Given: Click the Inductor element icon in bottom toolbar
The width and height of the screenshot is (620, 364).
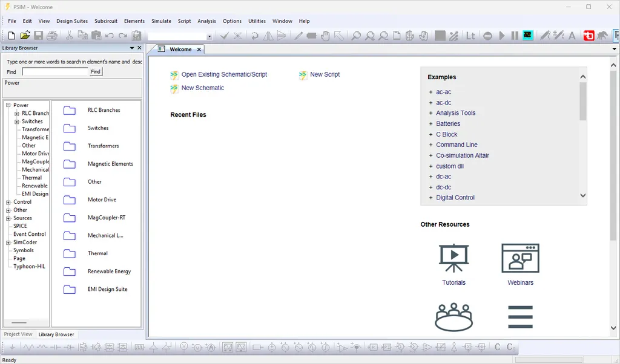Looking at the screenshot, I should 42,348.
